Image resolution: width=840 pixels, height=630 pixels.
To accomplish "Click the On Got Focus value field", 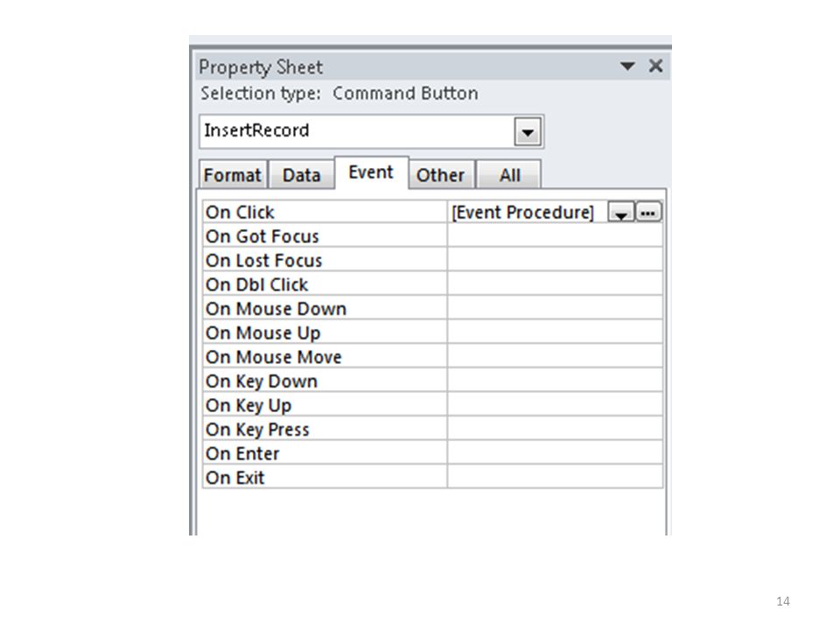I will (555, 236).
